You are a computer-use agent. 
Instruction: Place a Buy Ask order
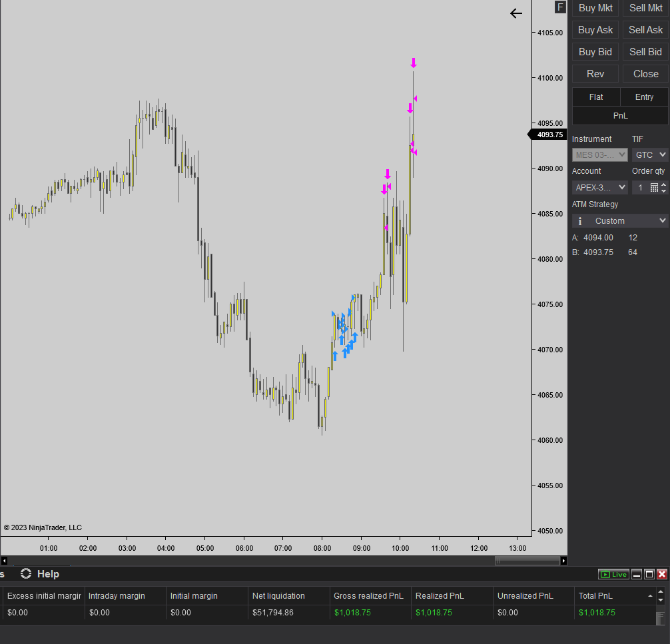595,30
